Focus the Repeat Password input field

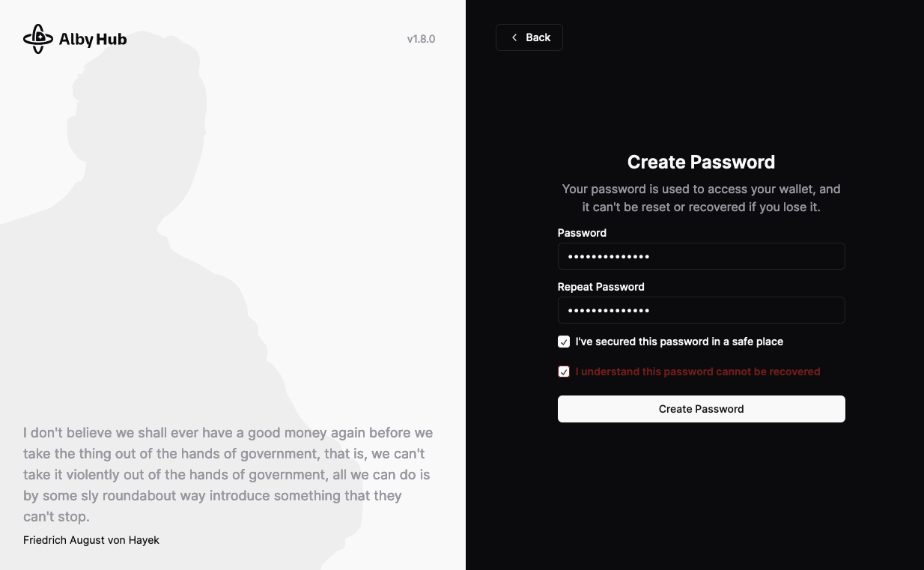pyautogui.click(x=701, y=310)
